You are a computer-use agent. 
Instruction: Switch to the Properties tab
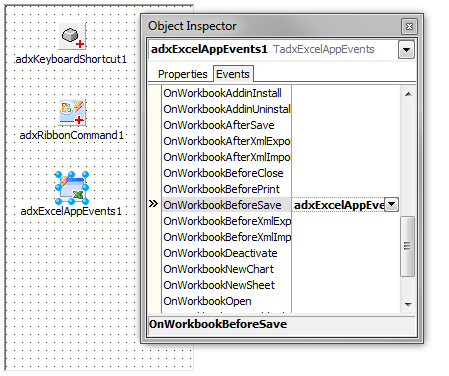pyautogui.click(x=182, y=74)
